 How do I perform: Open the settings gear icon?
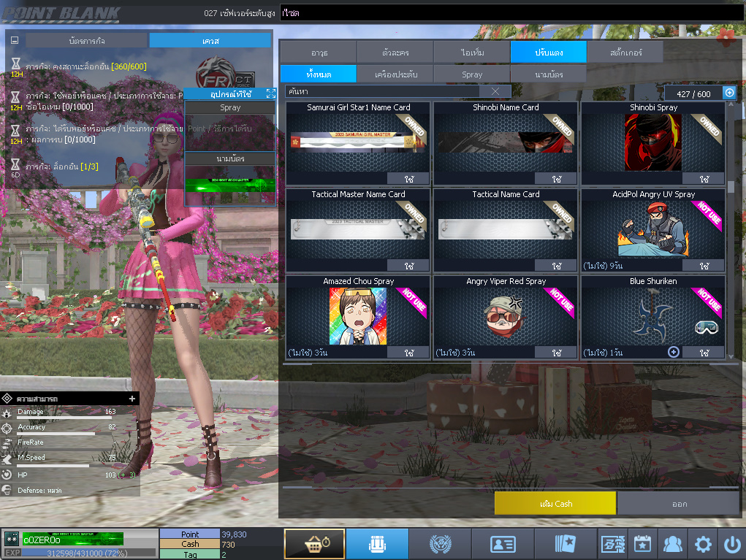702,544
